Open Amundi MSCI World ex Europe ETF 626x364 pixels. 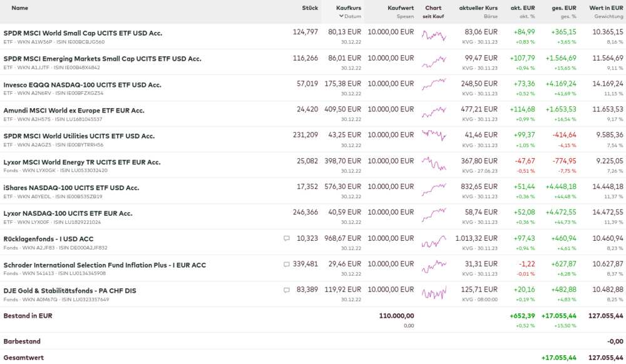coord(74,110)
